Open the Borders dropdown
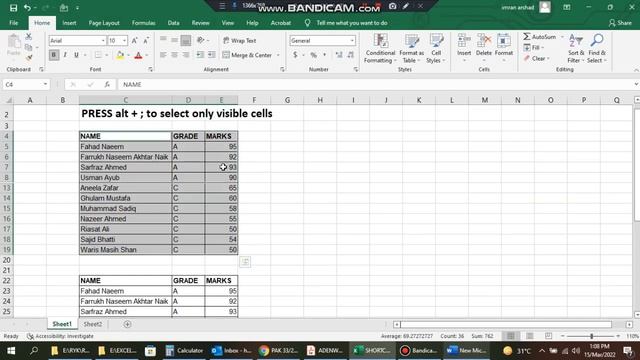This screenshot has width=640, height=360. pos(107,55)
